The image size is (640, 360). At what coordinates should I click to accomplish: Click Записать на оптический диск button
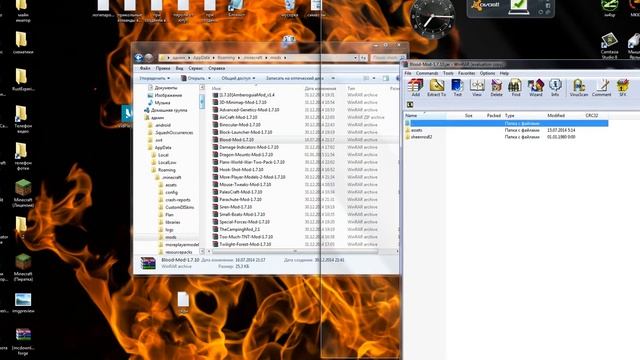[x=295, y=78]
